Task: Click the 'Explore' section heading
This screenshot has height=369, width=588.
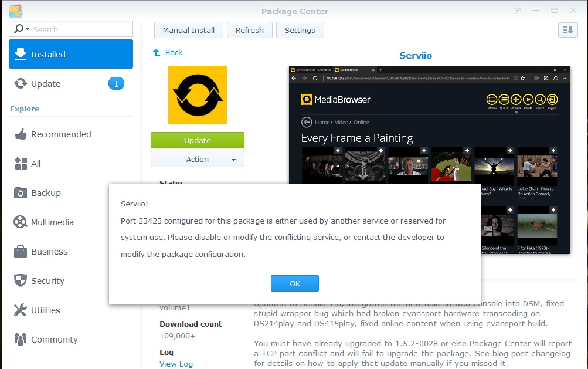Action: pyautogui.click(x=25, y=109)
